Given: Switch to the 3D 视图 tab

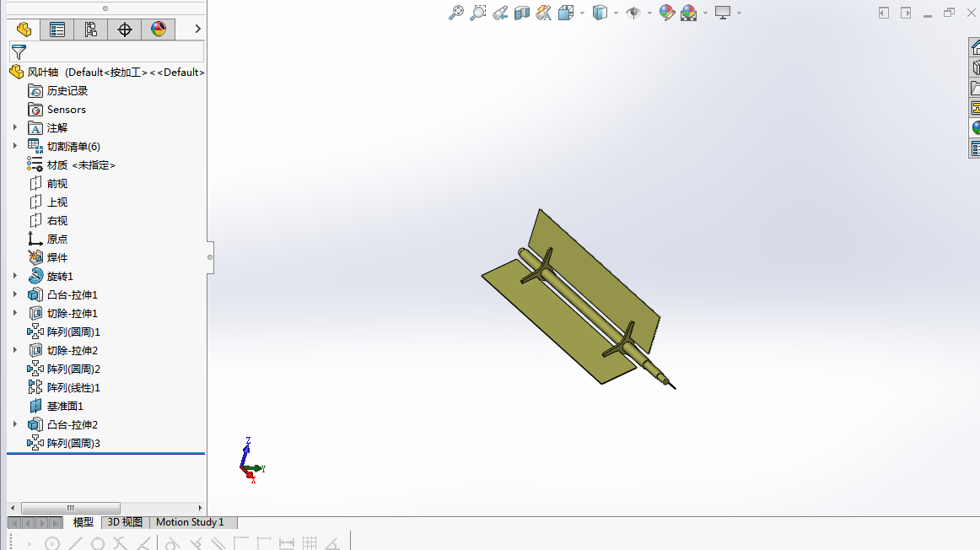Looking at the screenshot, I should click(x=125, y=522).
